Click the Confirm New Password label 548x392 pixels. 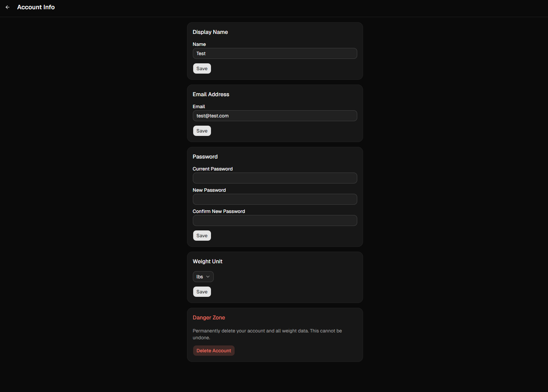[x=219, y=211]
